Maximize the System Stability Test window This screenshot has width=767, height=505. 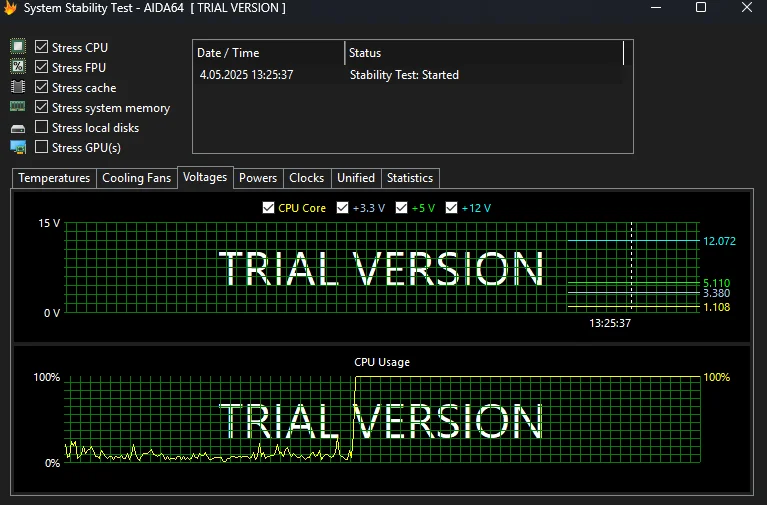point(701,7)
